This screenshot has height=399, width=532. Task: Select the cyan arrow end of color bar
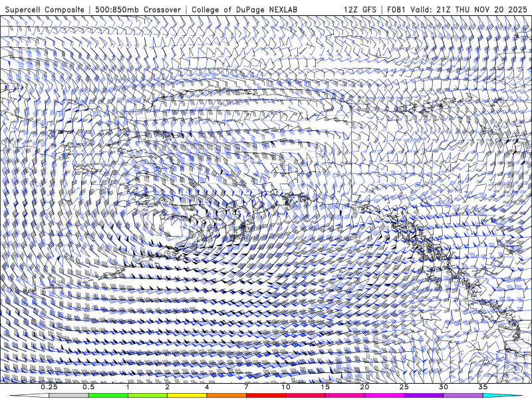pos(502,396)
